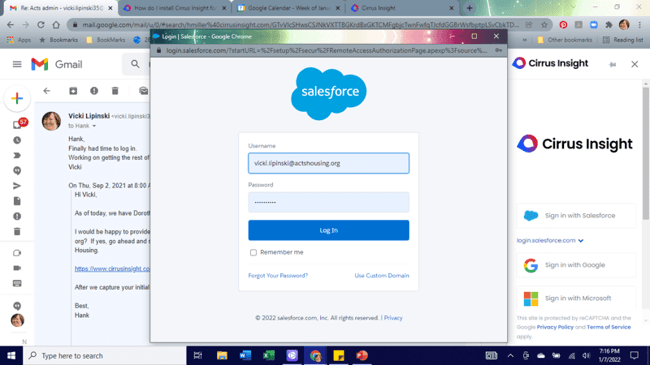Open Google Privacy Policy link in Cirrus panel
Screen dimensions: 650x365
(555, 327)
